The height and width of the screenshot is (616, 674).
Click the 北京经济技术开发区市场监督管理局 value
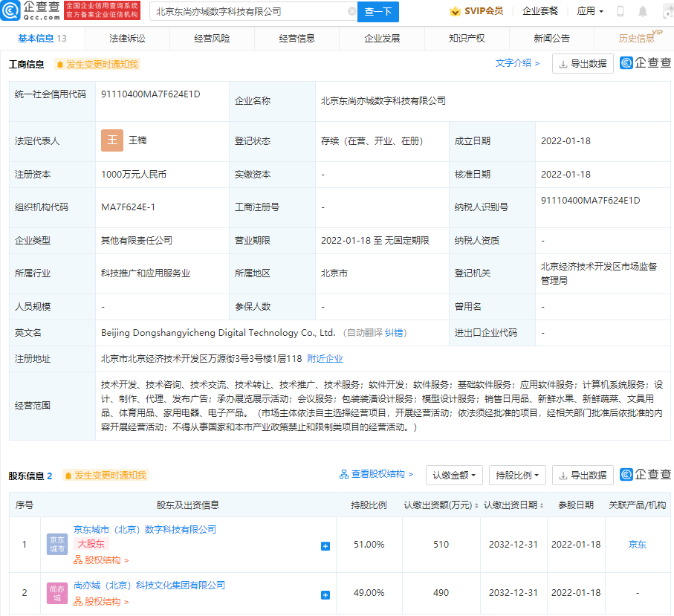599,273
